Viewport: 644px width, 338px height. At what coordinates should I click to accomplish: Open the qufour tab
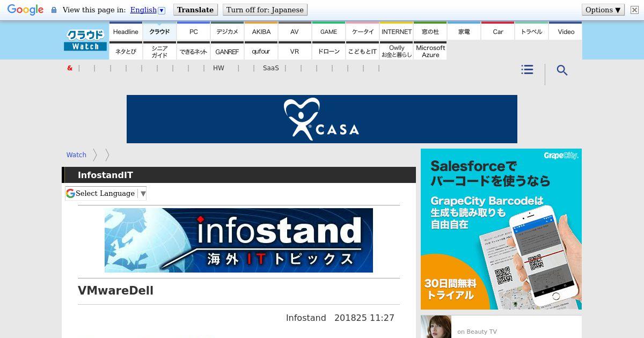click(x=261, y=51)
